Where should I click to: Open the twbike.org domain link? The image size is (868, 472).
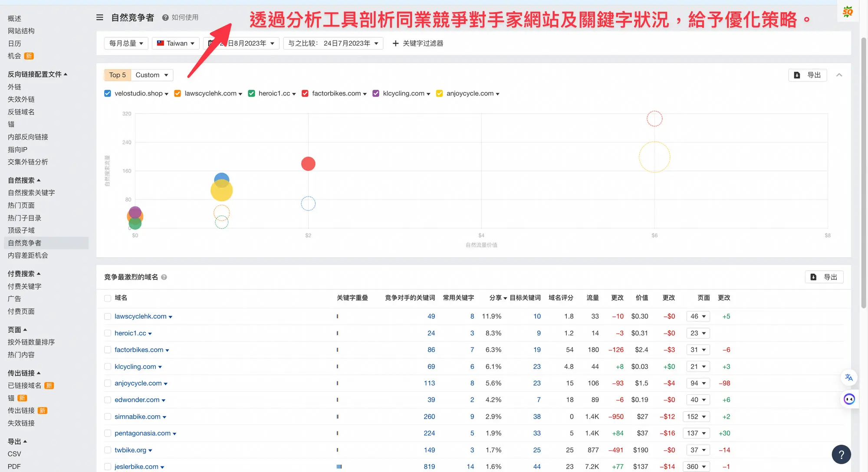130,450
